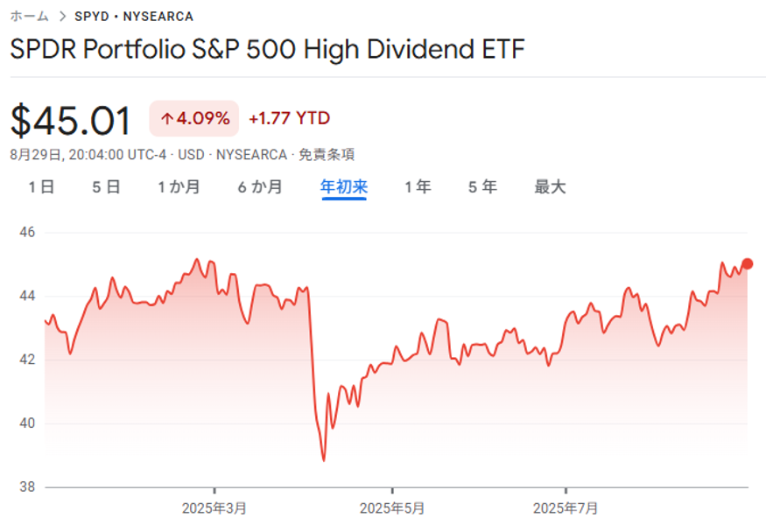
Task: Open the 免責条項 disclaimer link
Action: 327,154
